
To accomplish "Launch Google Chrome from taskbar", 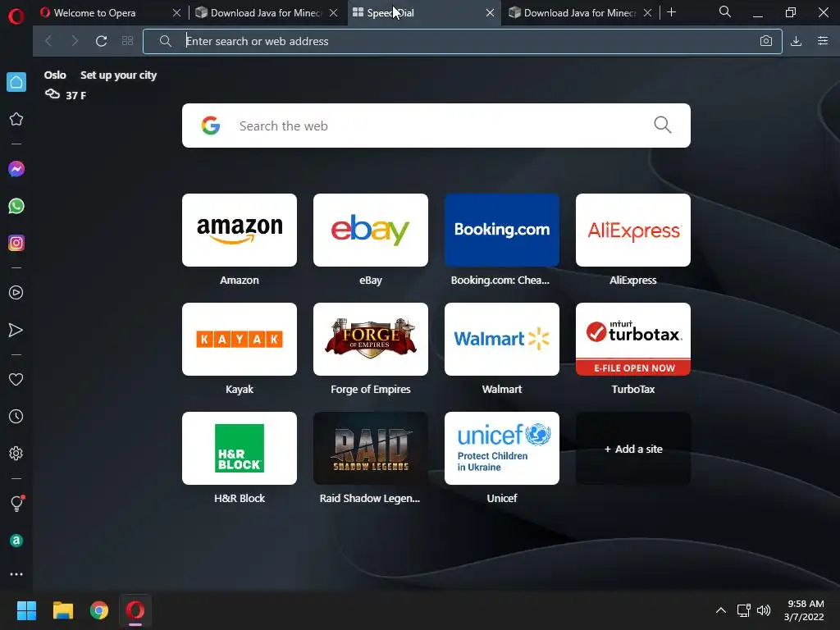I will (99, 610).
